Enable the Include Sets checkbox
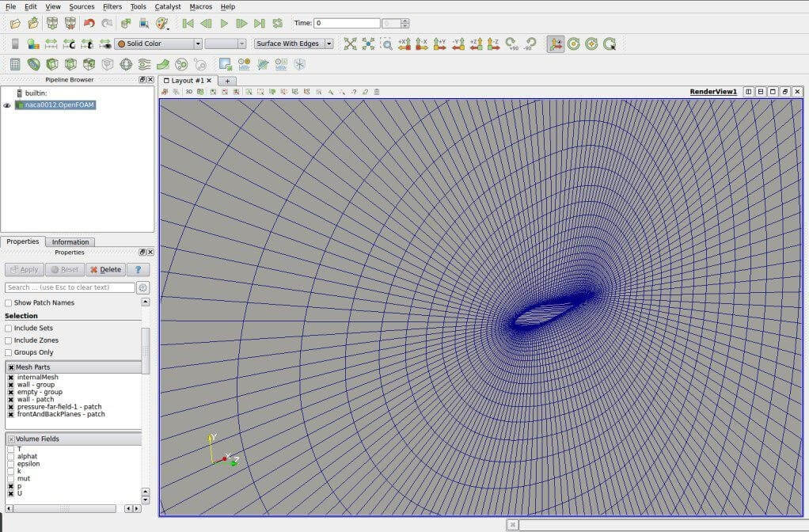 (8, 329)
